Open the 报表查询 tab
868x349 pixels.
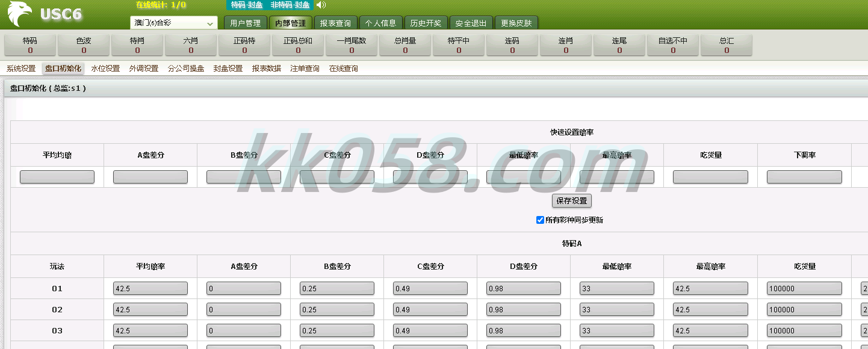pos(335,23)
